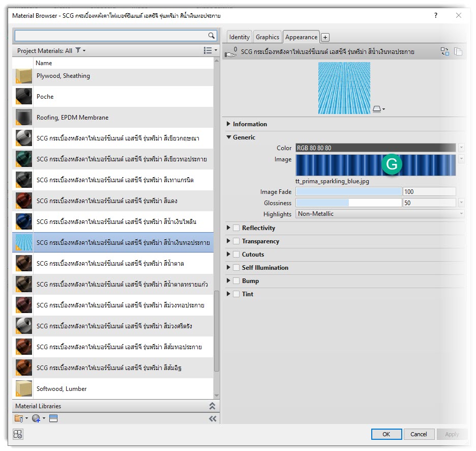This screenshot has width=476, height=451.
Task: Click the Cancel button
Action: pos(419,434)
